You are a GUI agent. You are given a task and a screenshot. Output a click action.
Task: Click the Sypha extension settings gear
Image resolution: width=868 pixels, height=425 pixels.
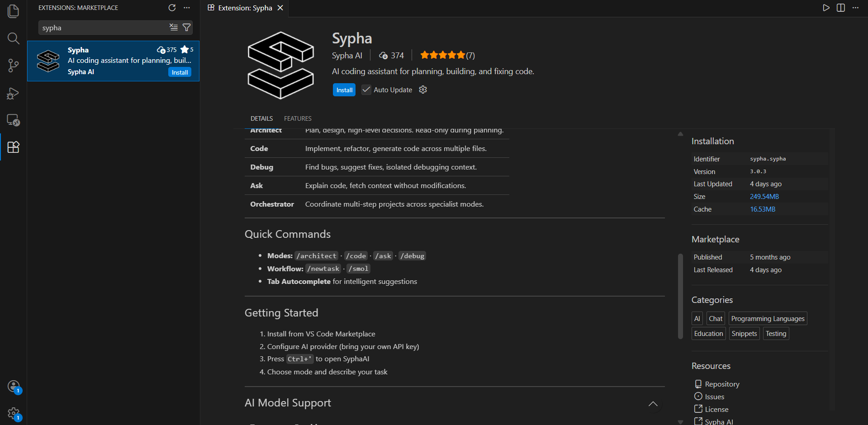(423, 90)
